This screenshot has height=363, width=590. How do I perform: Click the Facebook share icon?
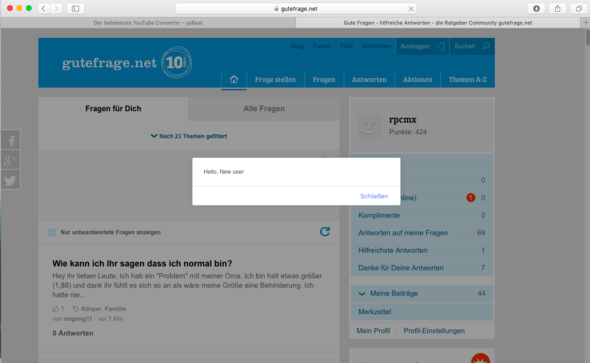pos(11,140)
